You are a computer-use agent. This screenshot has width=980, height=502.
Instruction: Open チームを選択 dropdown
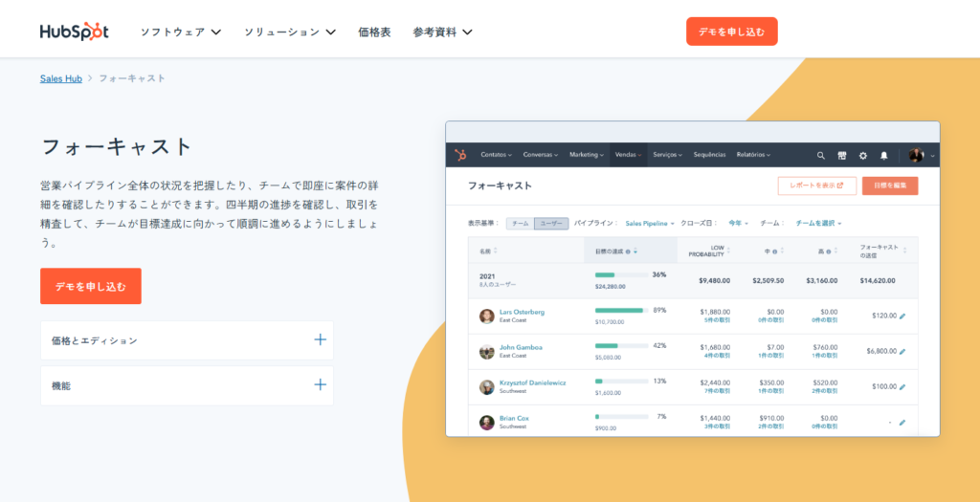point(819,223)
